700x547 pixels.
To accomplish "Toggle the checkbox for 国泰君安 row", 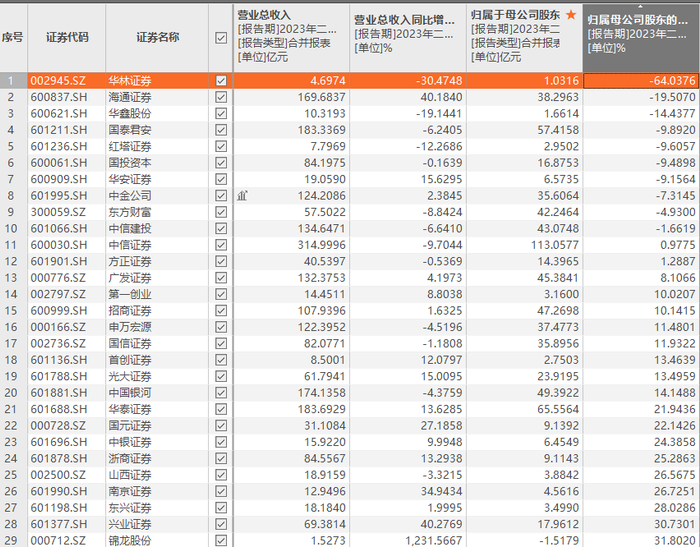I will coord(221,130).
